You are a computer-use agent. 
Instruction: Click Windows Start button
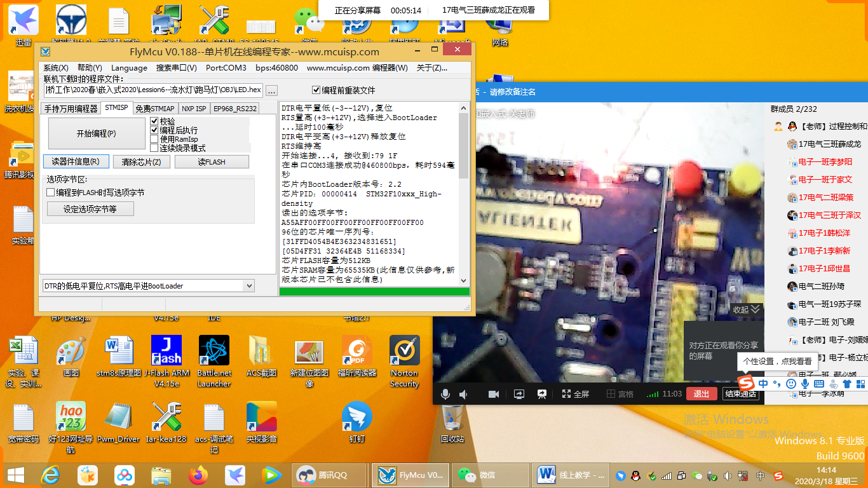[x=15, y=475]
